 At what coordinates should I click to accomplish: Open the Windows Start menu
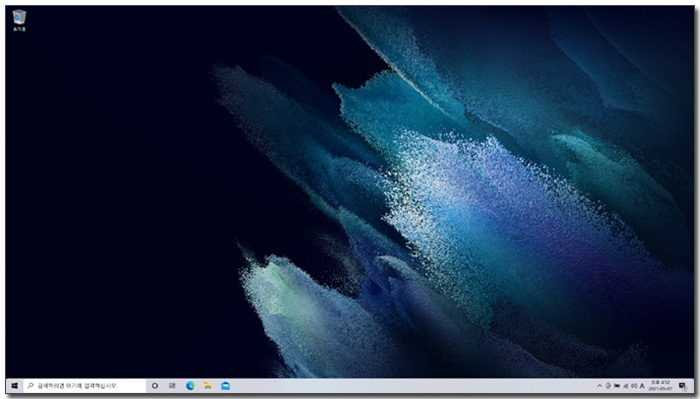pyautogui.click(x=14, y=386)
